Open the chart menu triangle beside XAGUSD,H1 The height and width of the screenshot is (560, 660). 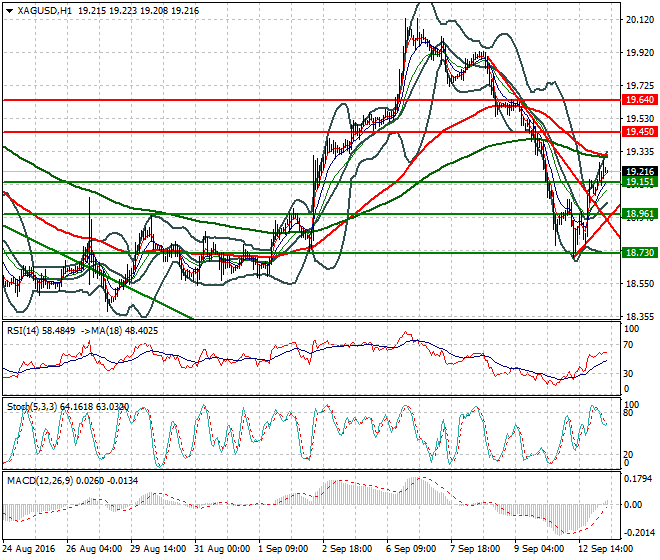10,11
